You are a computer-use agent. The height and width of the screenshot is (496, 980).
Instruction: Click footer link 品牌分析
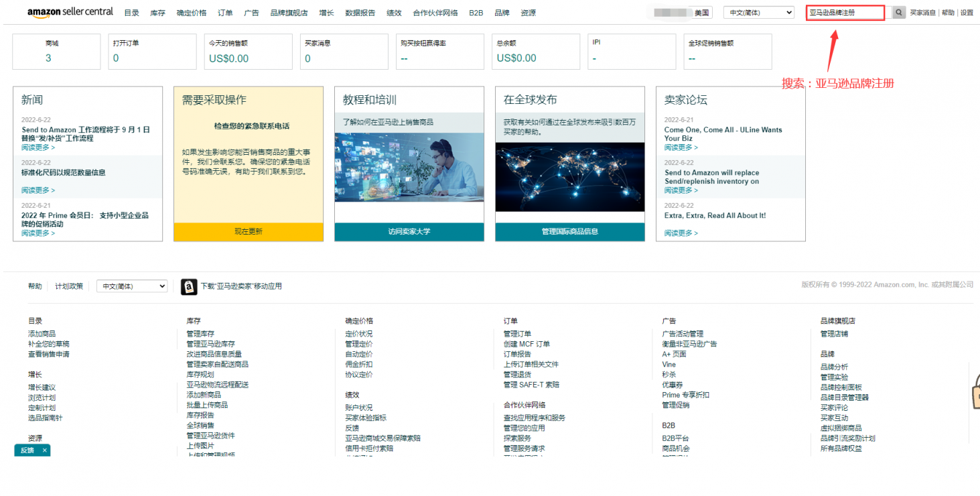[x=834, y=367]
